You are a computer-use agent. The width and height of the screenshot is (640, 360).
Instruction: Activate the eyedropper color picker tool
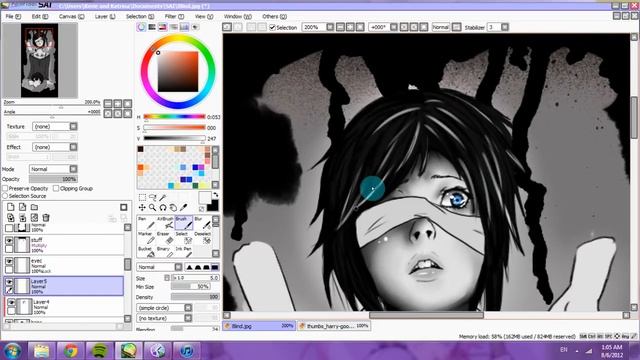tap(184, 208)
